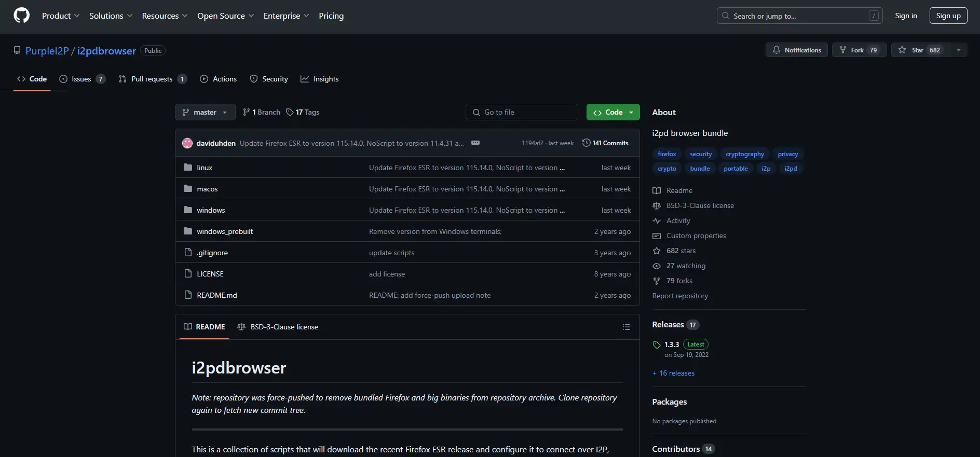Switch to the Pull requests tab

(153, 79)
